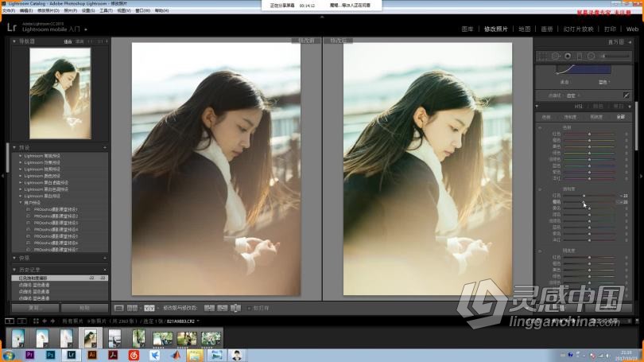Switch to Map (地图) module
This screenshot has width=644, height=362.
point(525,29)
